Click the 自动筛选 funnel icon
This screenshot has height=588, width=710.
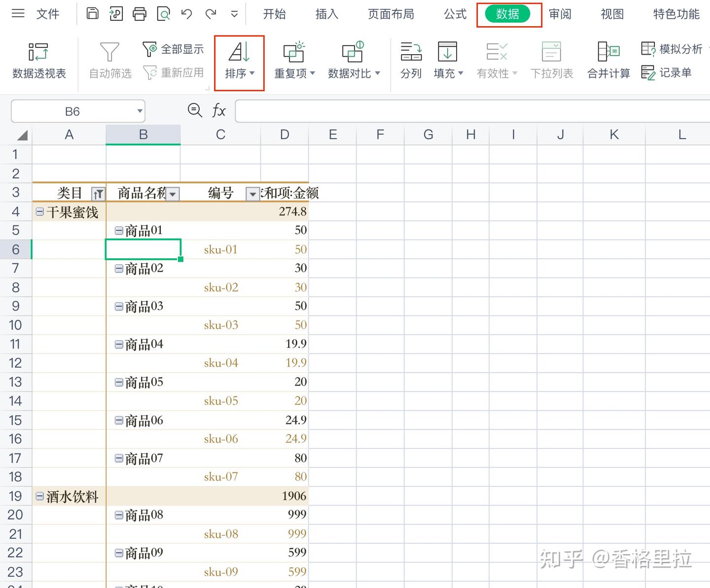pyautogui.click(x=109, y=52)
